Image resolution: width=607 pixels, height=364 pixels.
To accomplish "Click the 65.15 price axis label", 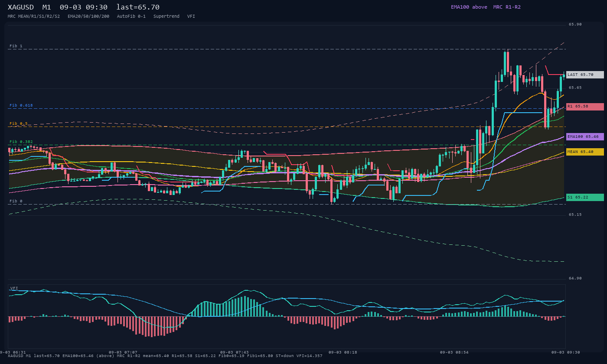I will 575,214.
